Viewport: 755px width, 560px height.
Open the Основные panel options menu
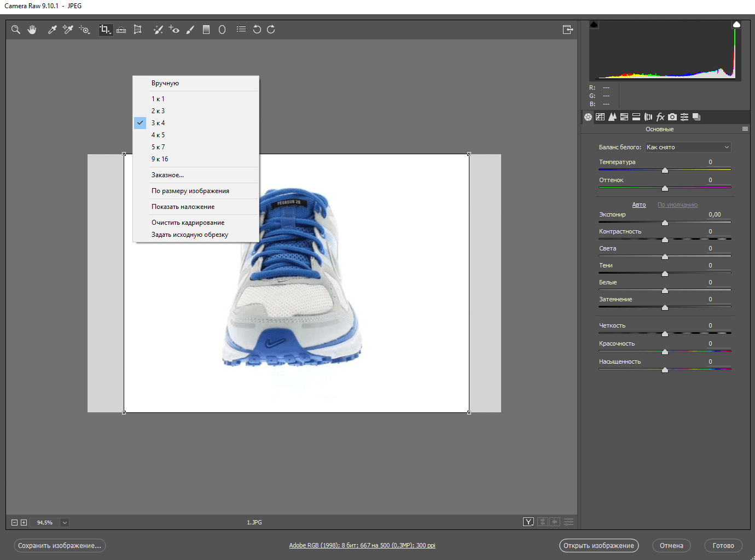(745, 129)
